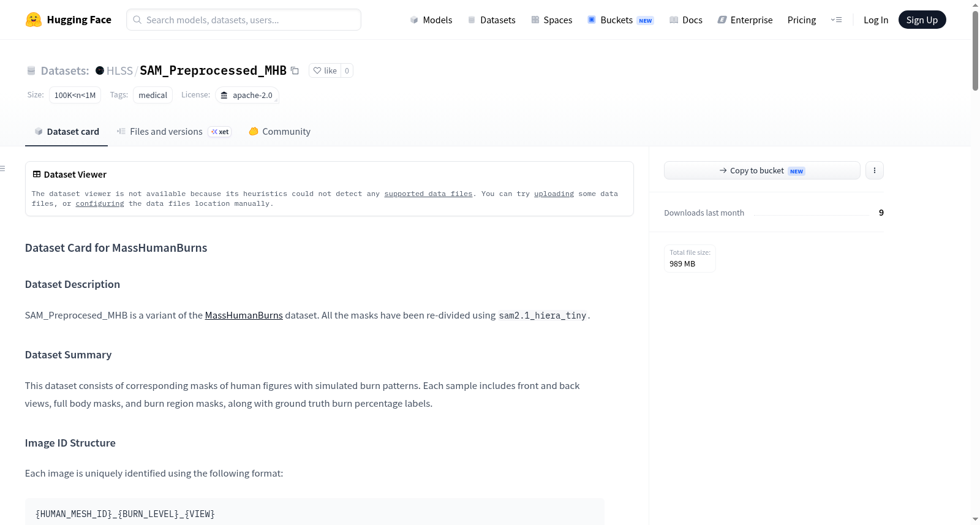Click the Dataset Summary heading
The width and height of the screenshot is (980, 525).
(68, 355)
